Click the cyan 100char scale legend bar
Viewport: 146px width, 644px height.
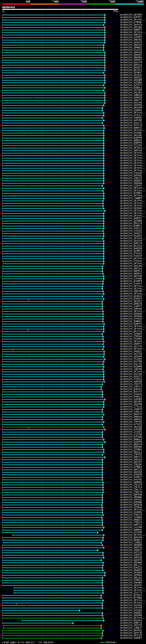click(102, 642)
